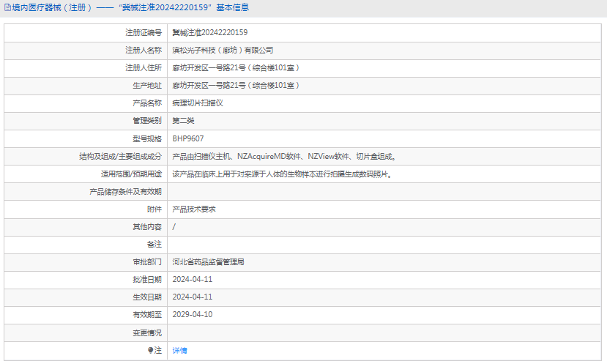Click the registrant name 滨松光子科技（廊坊）有限公司
607x364 pixels.
pyautogui.click(x=223, y=51)
